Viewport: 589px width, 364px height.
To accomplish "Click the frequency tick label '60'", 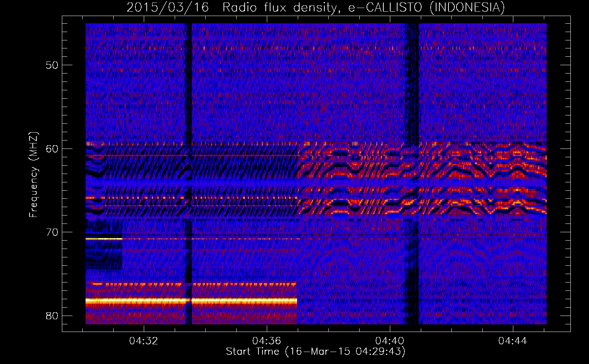I will click(52, 149).
